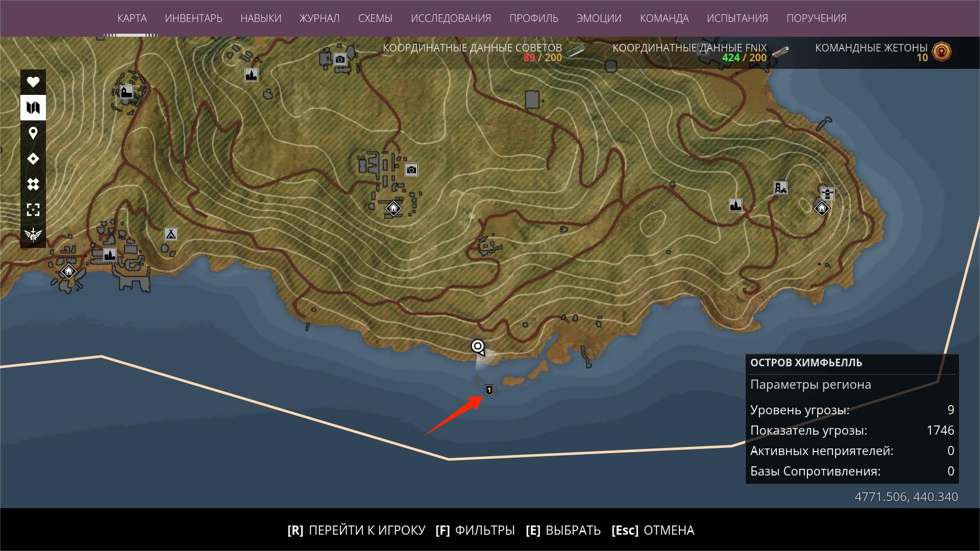The width and height of the screenshot is (980, 551).
Task: Click the safehouse marker in the central settlement
Action: tap(393, 208)
